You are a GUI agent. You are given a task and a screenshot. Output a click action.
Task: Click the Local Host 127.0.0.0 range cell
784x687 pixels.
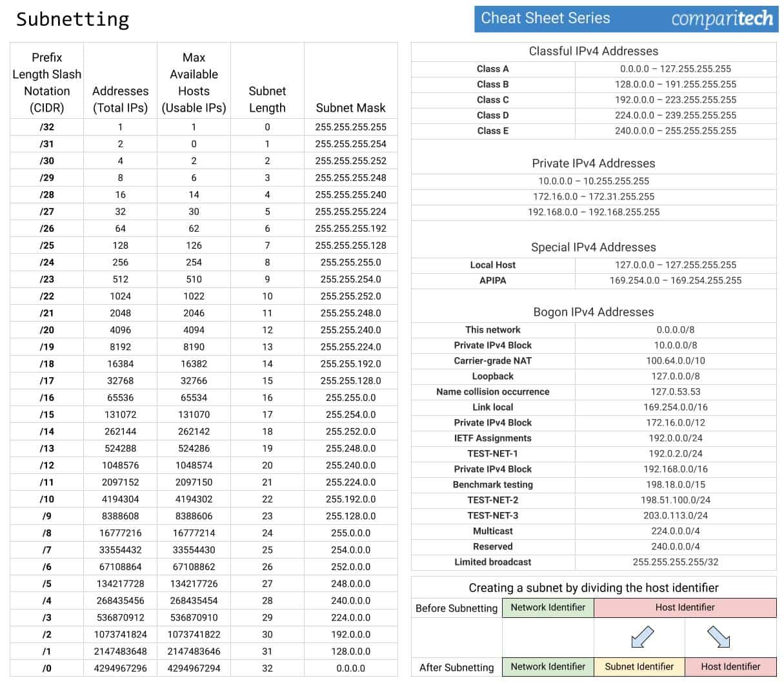[676, 265]
